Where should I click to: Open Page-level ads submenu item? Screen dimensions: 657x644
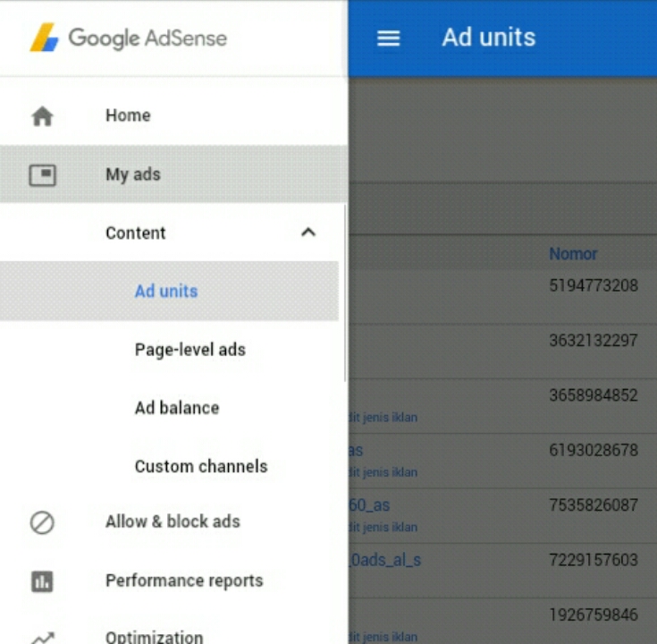pyautogui.click(x=190, y=350)
